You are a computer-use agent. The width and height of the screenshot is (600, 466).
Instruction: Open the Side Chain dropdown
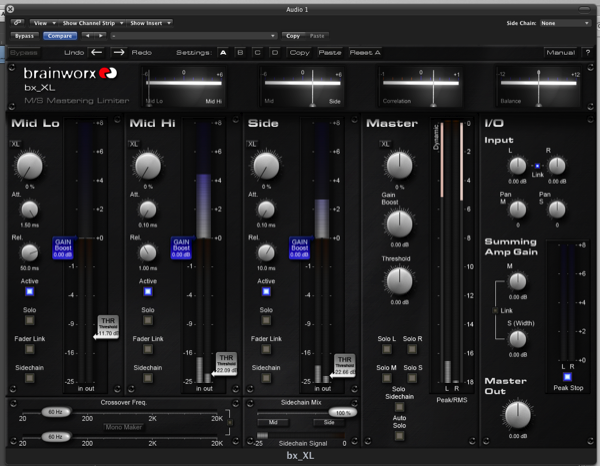point(564,21)
